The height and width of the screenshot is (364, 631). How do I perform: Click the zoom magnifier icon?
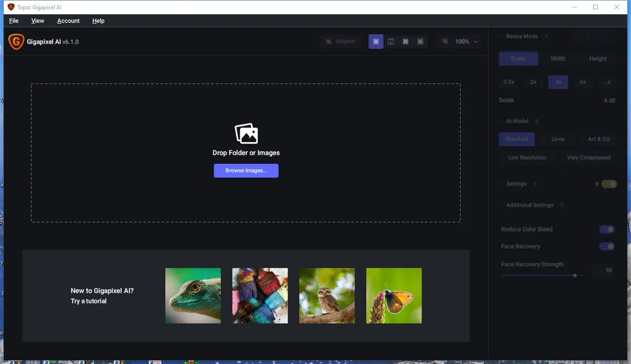(x=445, y=42)
